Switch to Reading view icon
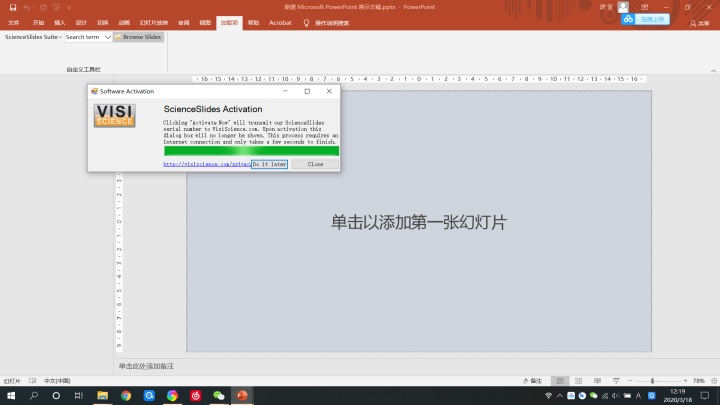The image size is (720, 405). 597,381
